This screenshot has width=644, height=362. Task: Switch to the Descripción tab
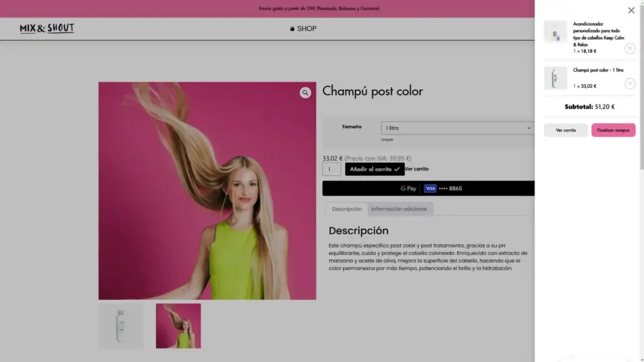point(347,209)
